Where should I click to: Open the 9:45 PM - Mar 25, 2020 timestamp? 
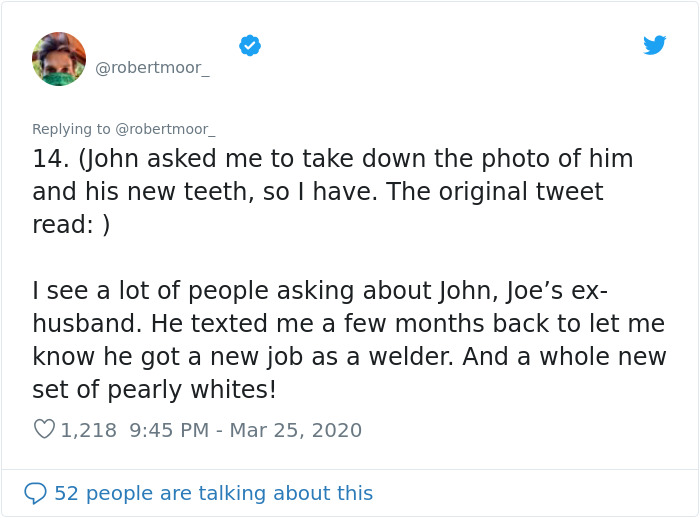coord(246,430)
